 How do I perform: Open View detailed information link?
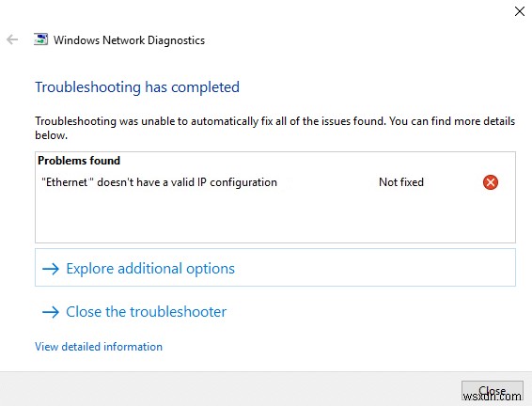pyautogui.click(x=99, y=347)
